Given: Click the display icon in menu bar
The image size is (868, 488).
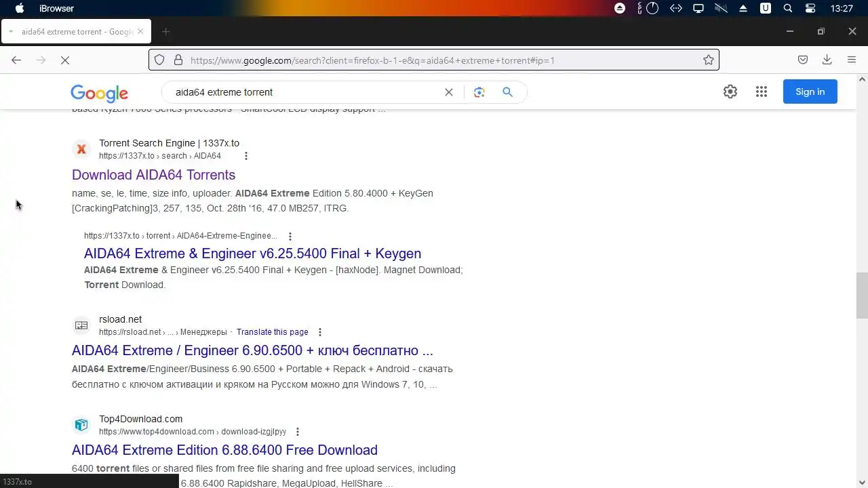Looking at the screenshot, I should click(698, 8).
